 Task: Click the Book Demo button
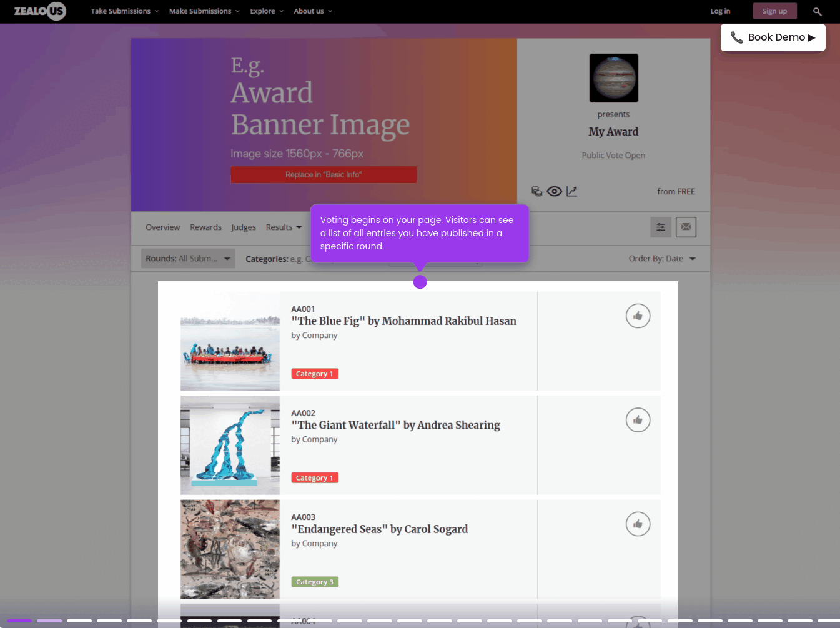(773, 37)
